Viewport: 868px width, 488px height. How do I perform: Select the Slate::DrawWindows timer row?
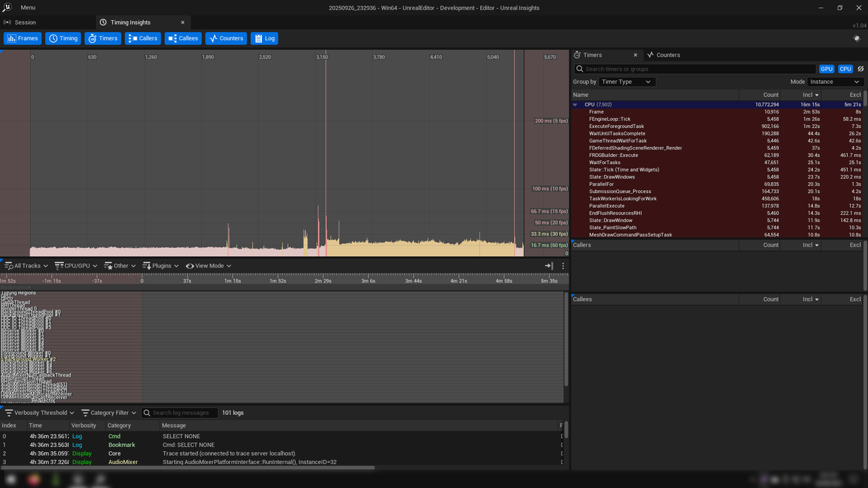click(718, 177)
